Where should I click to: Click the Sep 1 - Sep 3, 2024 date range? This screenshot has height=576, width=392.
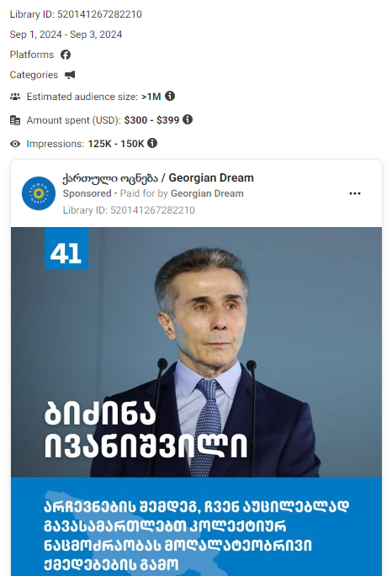(66, 34)
